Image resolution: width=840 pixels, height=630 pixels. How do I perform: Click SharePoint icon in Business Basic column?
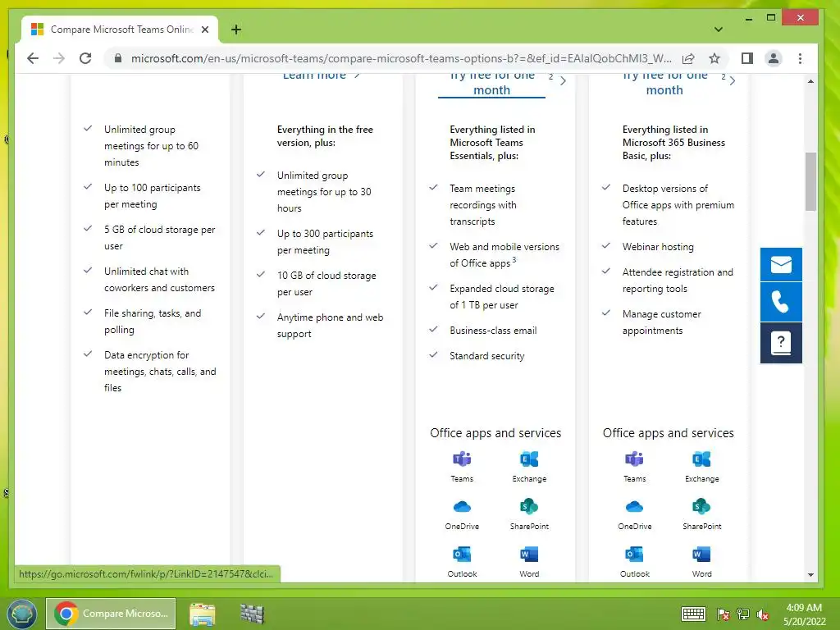pyautogui.click(x=529, y=506)
